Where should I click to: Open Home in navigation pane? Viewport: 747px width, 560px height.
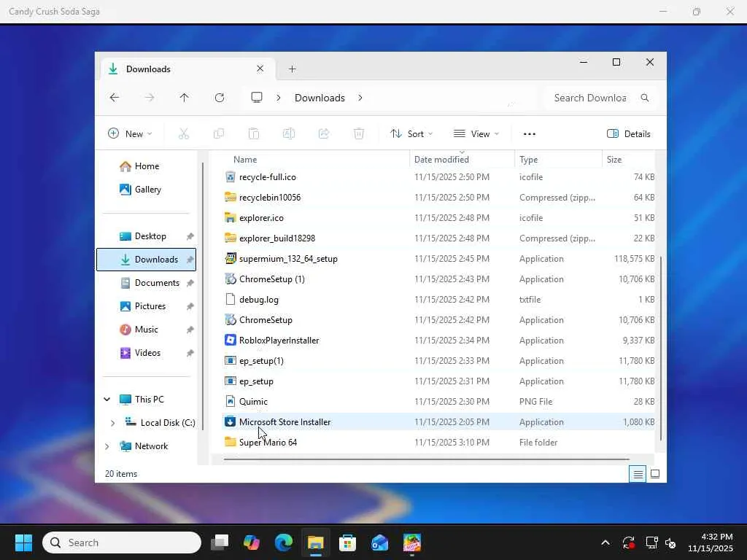[x=146, y=166]
